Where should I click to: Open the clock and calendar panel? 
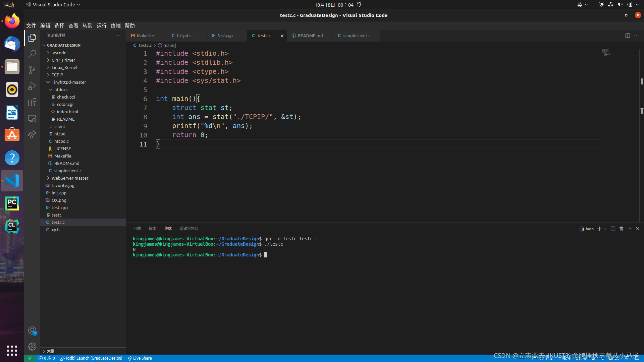tap(334, 5)
